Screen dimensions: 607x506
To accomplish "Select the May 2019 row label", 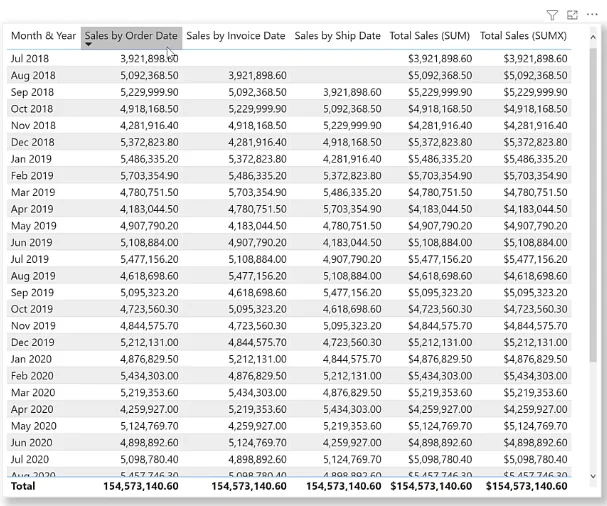I will 34,226.
